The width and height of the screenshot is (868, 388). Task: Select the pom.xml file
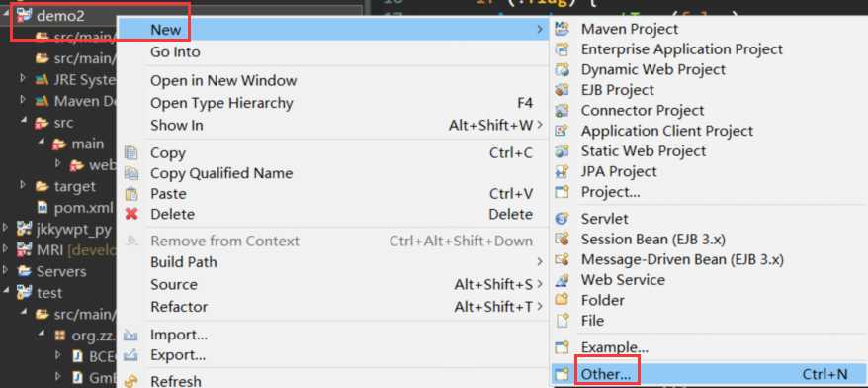[x=84, y=209]
